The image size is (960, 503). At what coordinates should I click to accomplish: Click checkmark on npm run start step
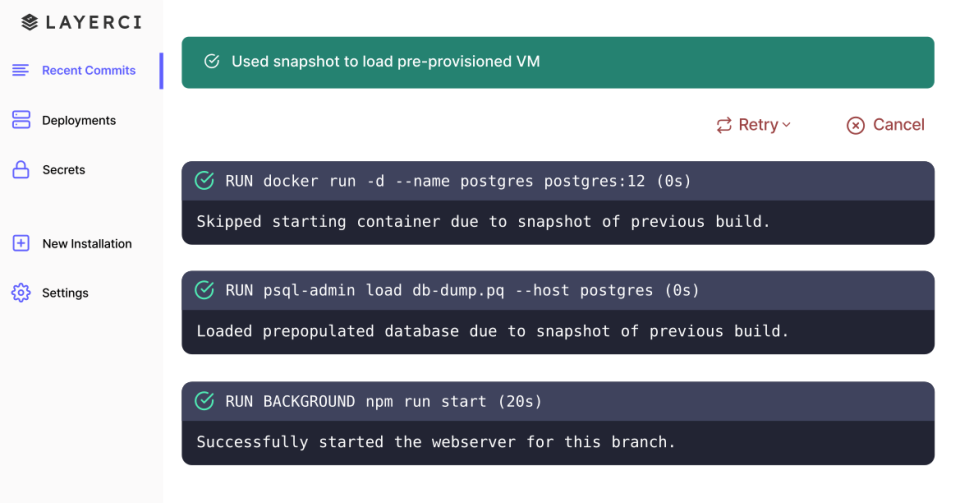[x=204, y=401]
